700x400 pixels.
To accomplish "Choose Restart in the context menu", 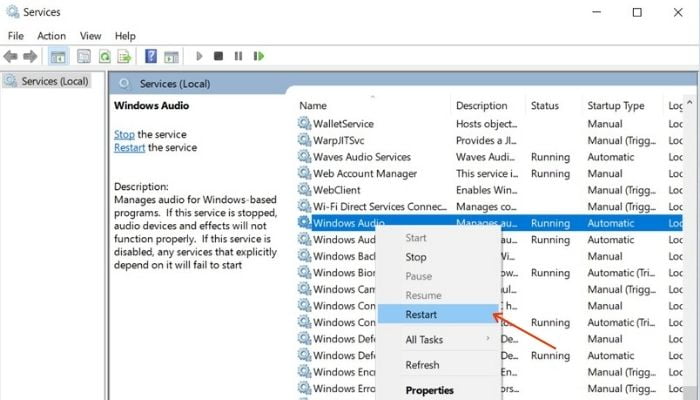I will (438, 314).
